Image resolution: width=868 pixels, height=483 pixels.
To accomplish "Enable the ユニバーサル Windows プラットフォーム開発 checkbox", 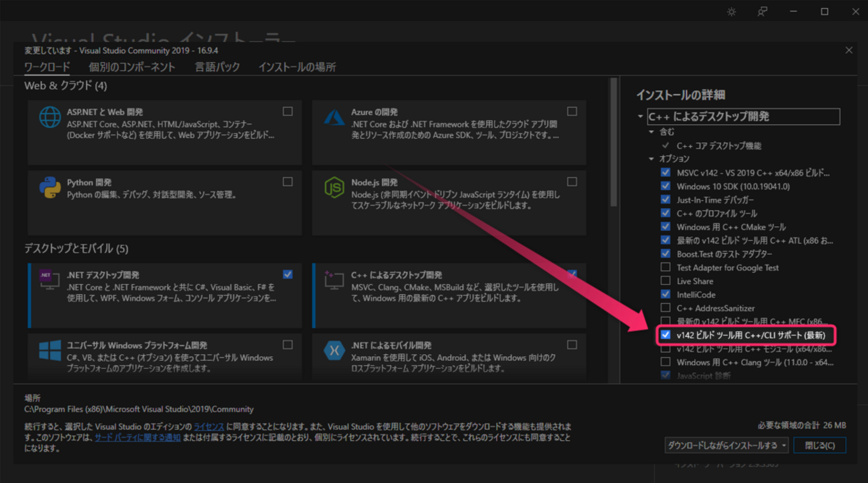I will pyautogui.click(x=288, y=345).
